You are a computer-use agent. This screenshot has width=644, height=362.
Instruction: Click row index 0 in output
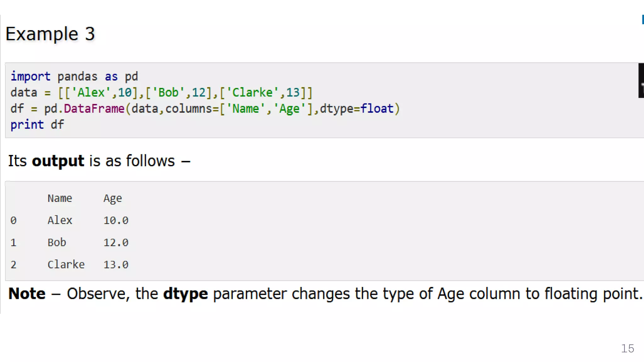tap(13, 221)
